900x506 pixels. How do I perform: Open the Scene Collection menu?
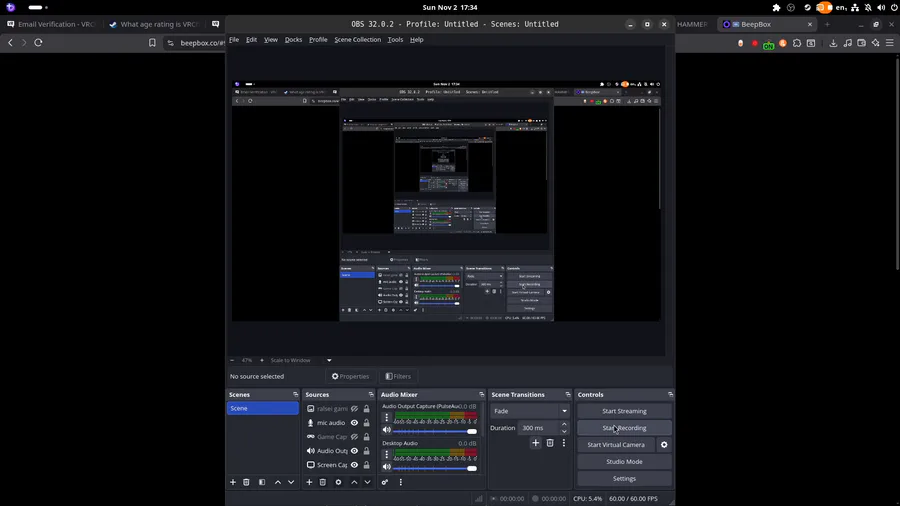(x=358, y=40)
